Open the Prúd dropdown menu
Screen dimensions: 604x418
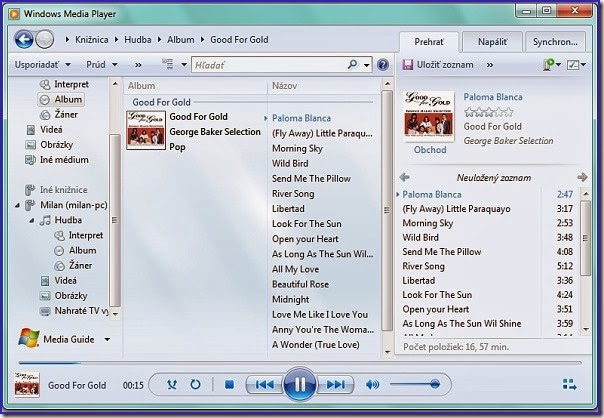point(102,64)
